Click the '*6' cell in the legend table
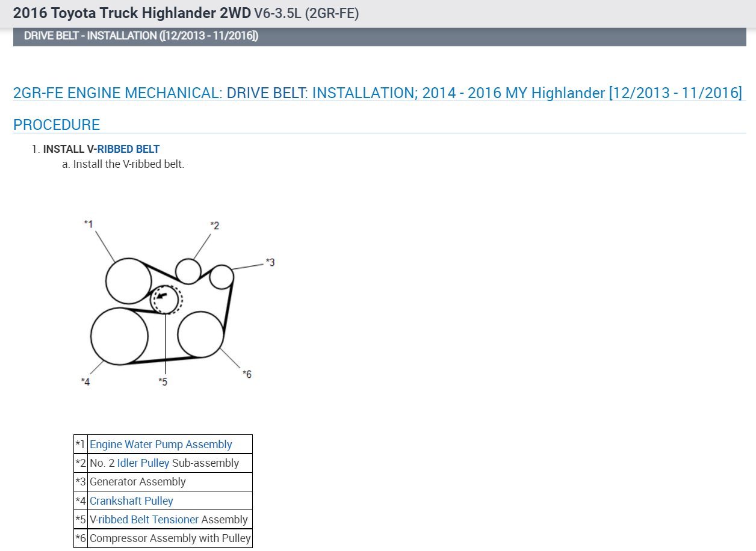Screen dimensions: 756x551 (x=81, y=538)
